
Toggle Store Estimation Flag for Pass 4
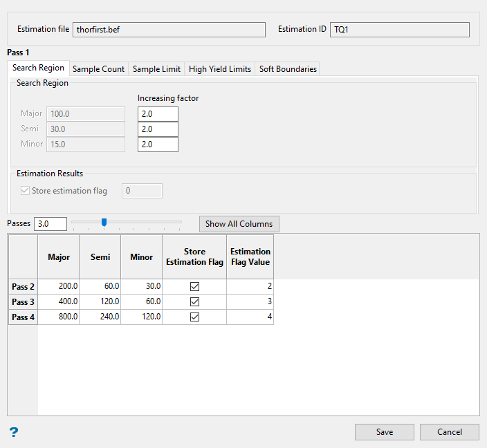194,317
